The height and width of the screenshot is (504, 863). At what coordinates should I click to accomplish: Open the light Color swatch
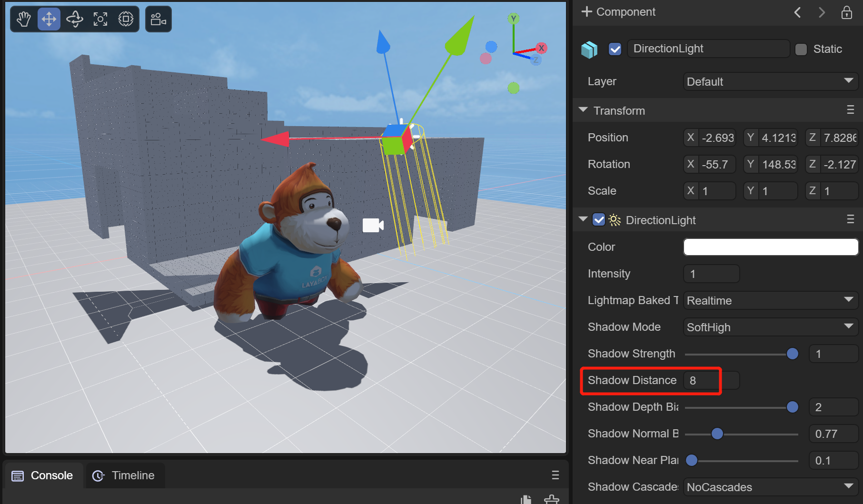[x=770, y=247]
